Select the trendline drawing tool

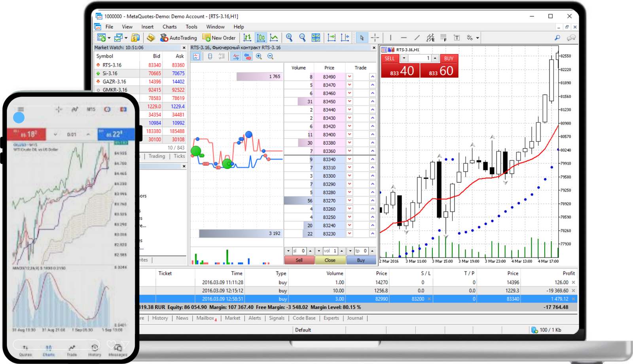click(x=417, y=38)
